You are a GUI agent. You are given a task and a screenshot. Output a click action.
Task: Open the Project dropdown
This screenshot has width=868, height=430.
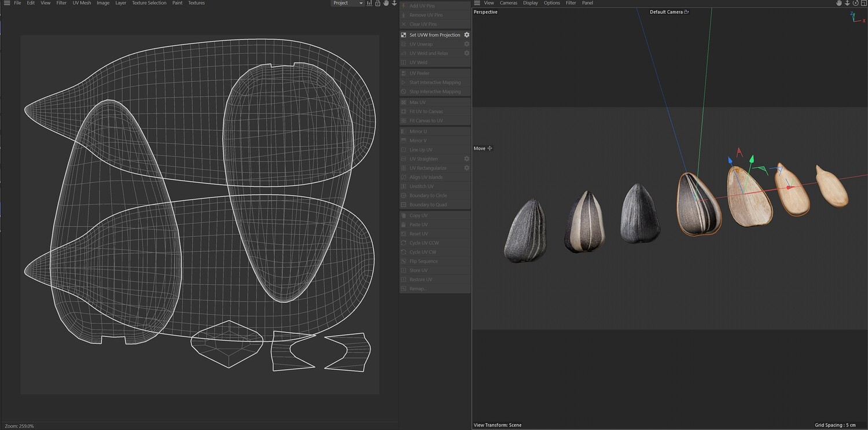(x=347, y=3)
